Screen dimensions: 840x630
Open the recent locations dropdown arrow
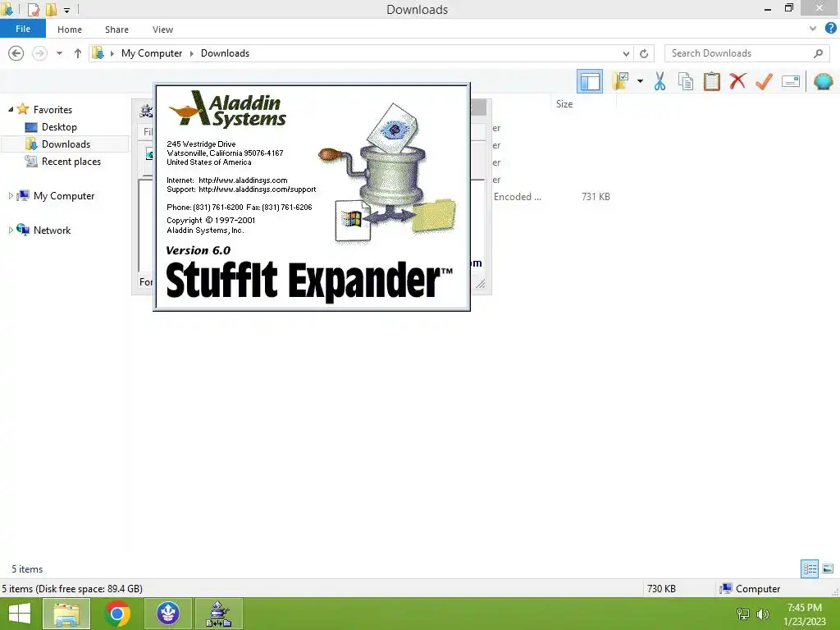click(59, 53)
